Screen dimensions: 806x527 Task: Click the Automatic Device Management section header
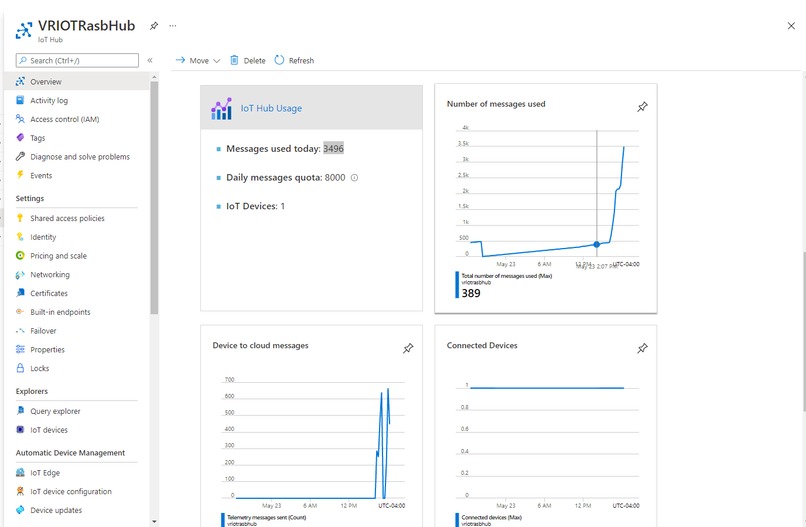click(70, 452)
